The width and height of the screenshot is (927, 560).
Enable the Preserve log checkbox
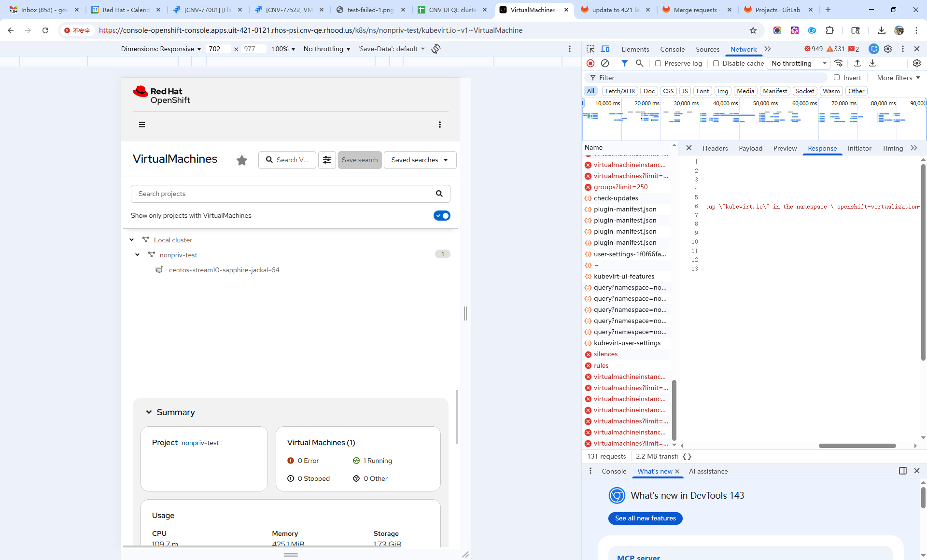(x=658, y=63)
